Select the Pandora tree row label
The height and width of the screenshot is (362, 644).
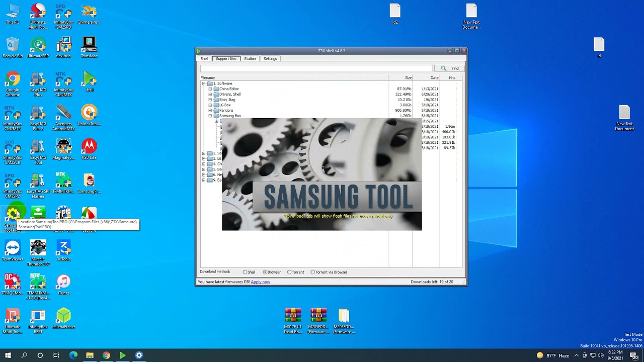click(226, 111)
